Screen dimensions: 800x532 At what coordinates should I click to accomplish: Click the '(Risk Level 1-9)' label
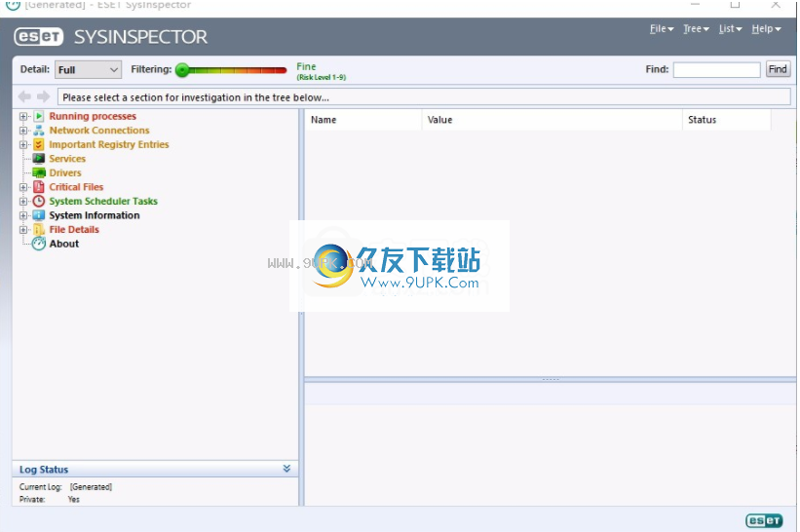[x=322, y=78]
